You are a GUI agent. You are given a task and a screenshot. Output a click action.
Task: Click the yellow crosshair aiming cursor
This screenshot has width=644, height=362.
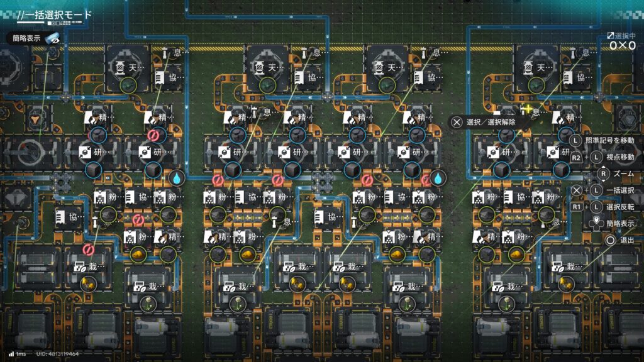tap(527, 110)
